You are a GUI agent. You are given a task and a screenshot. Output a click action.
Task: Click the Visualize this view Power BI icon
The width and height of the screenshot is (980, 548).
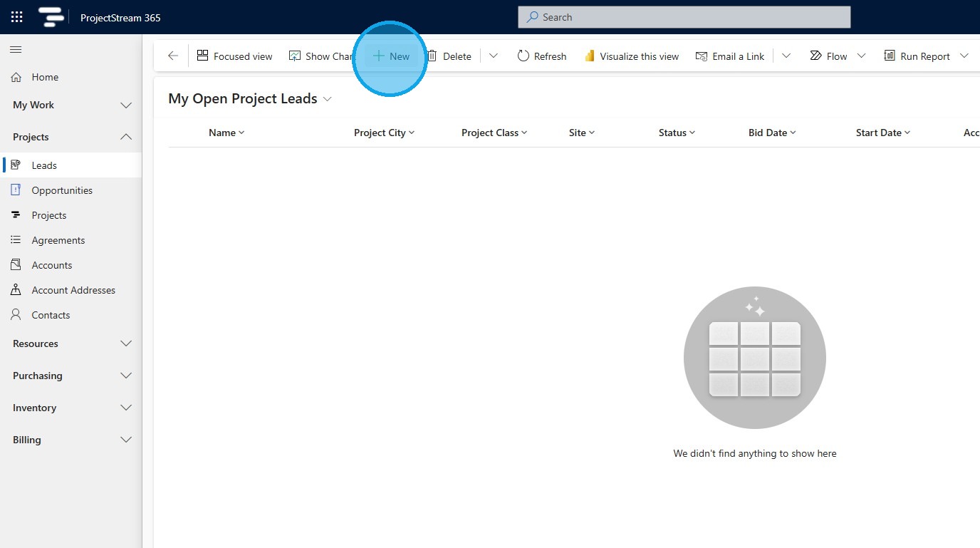(589, 56)
